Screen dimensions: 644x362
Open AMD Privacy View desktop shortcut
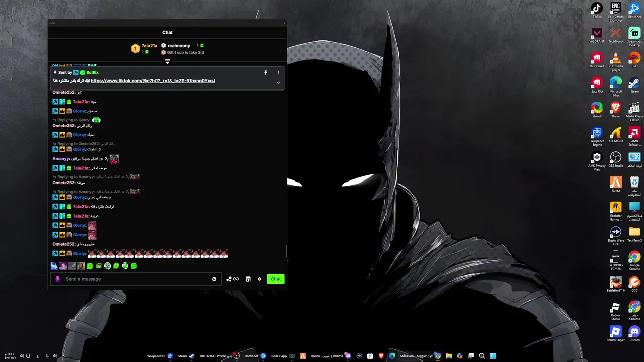point(597,161)
